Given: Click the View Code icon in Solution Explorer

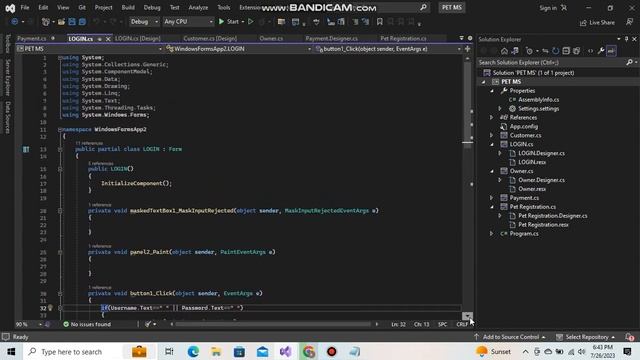Looking at the screenshot, I should click(590, 51).
